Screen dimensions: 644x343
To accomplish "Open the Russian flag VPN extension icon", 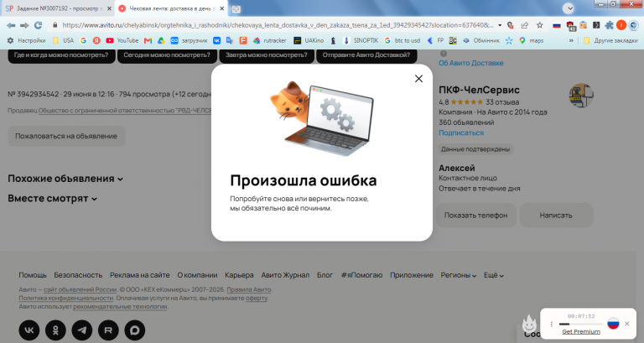I will pyautogui.click(x=557, y=25).
